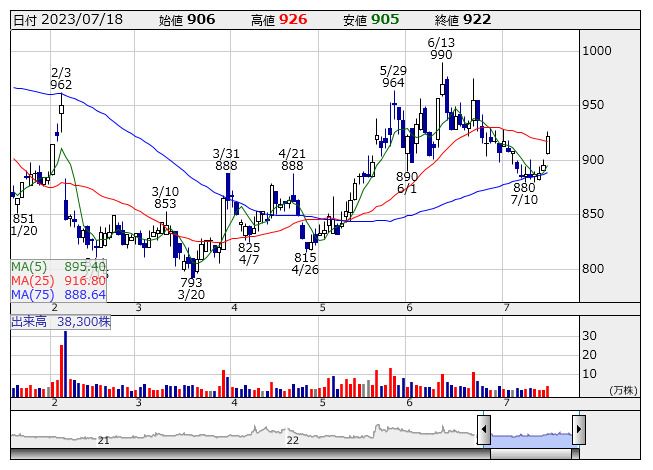Click the 終値 922 close price
Viewport: 653px width, 470px height.
pos(463,20)
